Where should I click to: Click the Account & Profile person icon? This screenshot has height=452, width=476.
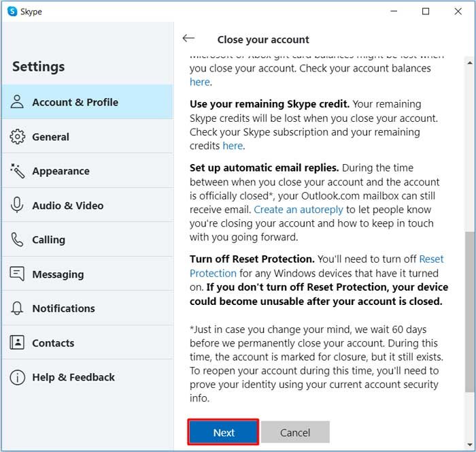tap(17, 102)
